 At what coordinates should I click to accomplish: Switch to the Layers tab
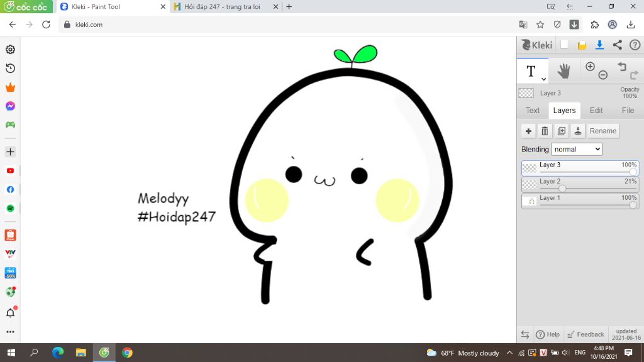pyautogui.click(x=564, y=111)
